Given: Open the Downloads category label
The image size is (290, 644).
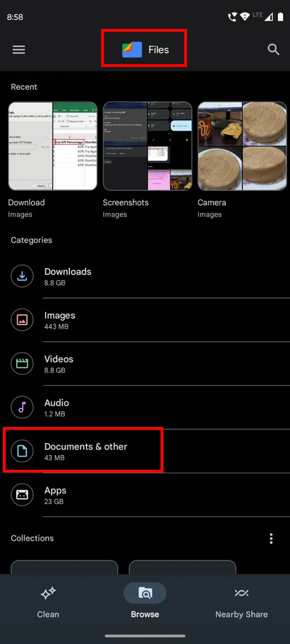Looking at the screenshot, I should tap(68, 272).
